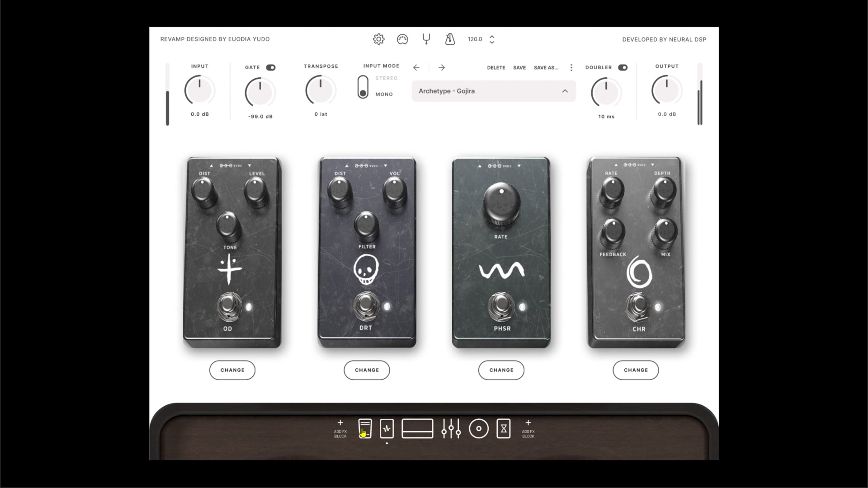Click the input level meter
This screenshot has width=868, height=488.
(x=168, y=94)
